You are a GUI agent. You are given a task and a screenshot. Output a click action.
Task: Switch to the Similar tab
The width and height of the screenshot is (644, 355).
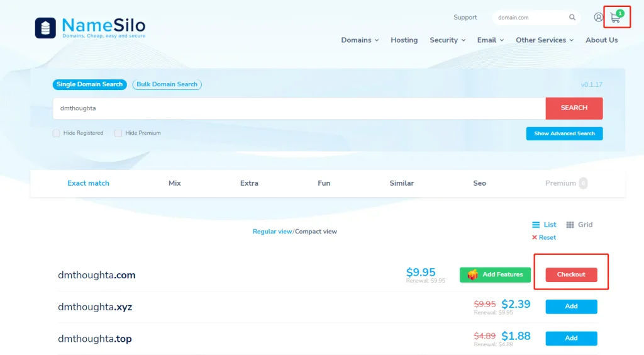tap(401, 183)
